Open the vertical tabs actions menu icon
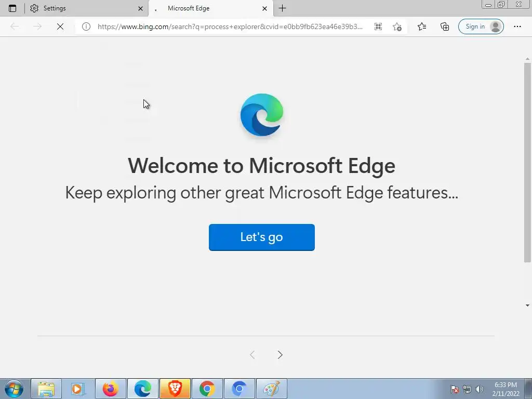Screen dimensions: 532x399 (x=12, y=8)
